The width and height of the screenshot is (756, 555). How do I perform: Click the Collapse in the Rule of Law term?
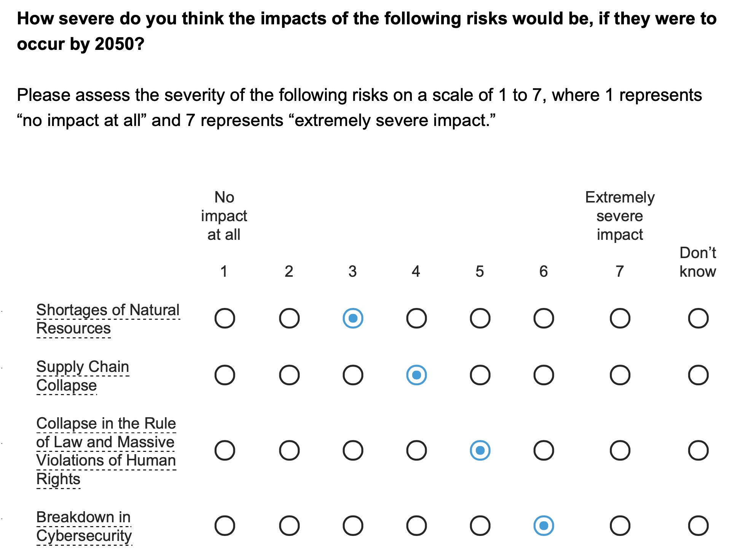(106, 451)
